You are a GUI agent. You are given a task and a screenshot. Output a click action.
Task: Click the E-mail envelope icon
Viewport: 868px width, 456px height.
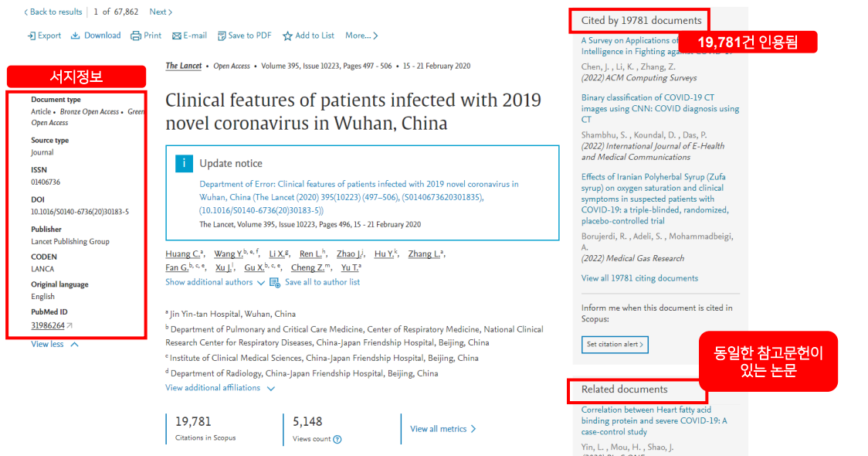coord(177,36)
